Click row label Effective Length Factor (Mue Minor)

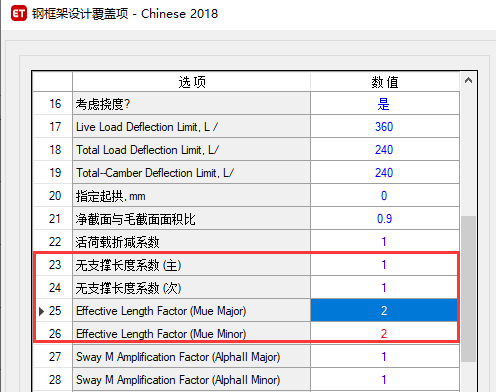[x=191, y=334]
